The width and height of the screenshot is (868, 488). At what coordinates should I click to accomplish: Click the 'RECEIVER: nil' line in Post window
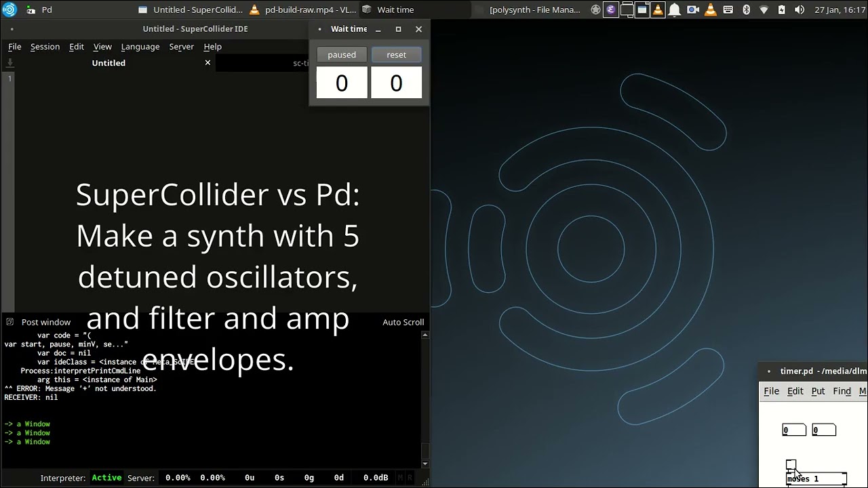point(31,398)
